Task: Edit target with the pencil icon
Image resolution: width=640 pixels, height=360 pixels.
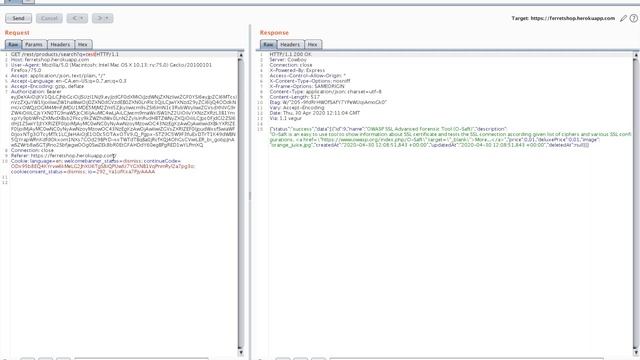Action: click(623, 18)
